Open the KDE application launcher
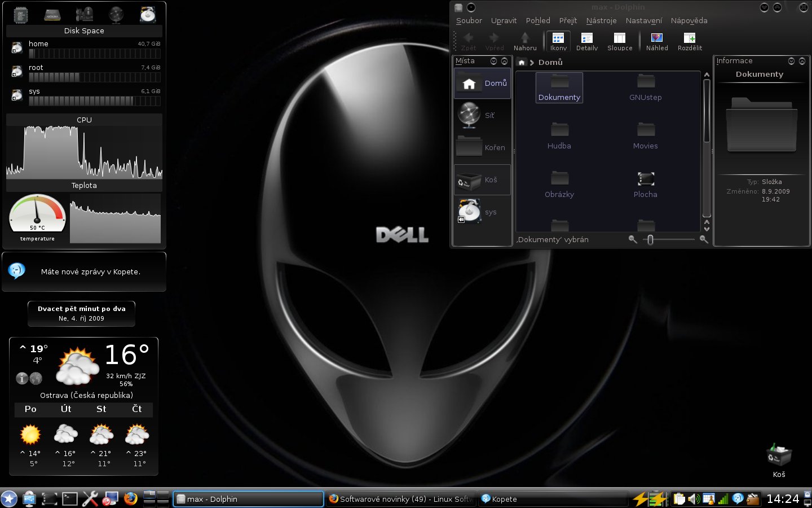Screen dimensions: 812x508 pos(9,498)
